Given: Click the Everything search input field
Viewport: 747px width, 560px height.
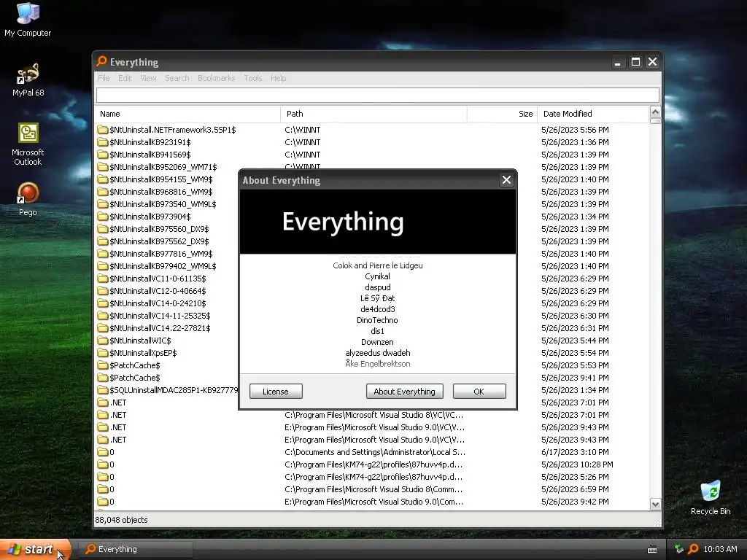Looking at the screenshot, I should point(378,95).
